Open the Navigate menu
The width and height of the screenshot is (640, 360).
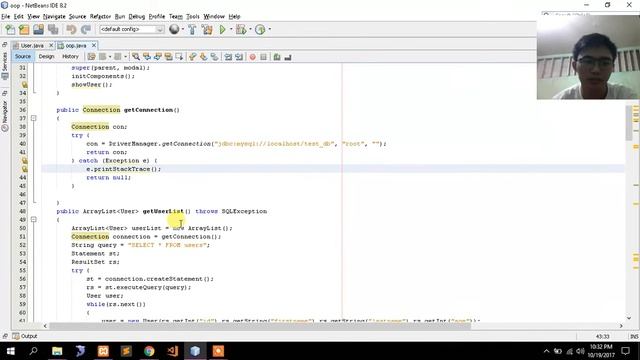(x=54, y=16)
